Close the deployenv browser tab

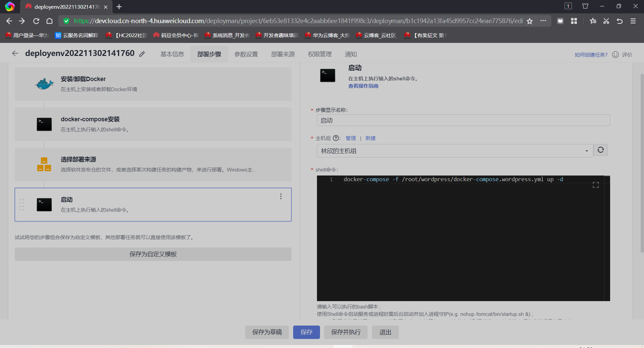(x=106, y=7)
